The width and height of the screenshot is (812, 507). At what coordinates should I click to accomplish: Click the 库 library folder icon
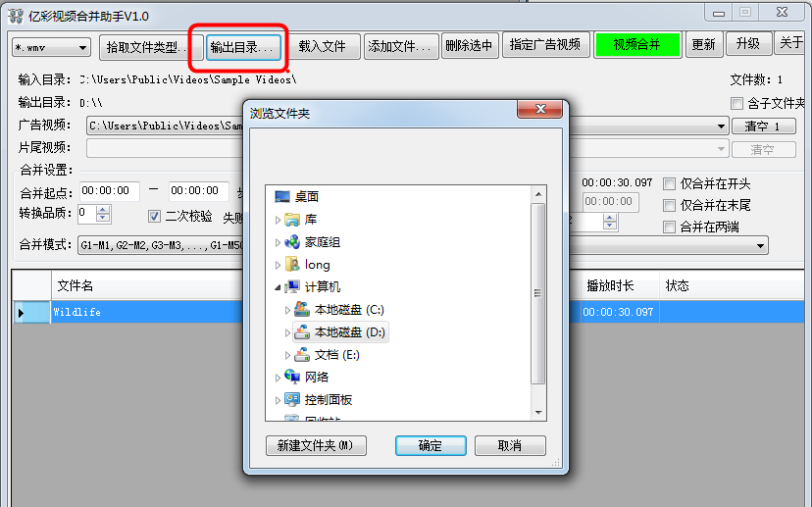pos(292,220)
